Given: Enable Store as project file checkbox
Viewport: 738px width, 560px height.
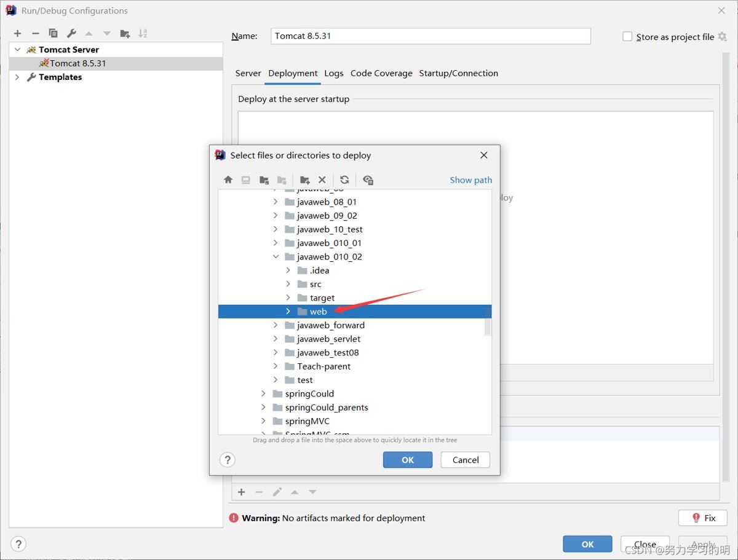Looking at the screenshot, I should click(627, 36).
